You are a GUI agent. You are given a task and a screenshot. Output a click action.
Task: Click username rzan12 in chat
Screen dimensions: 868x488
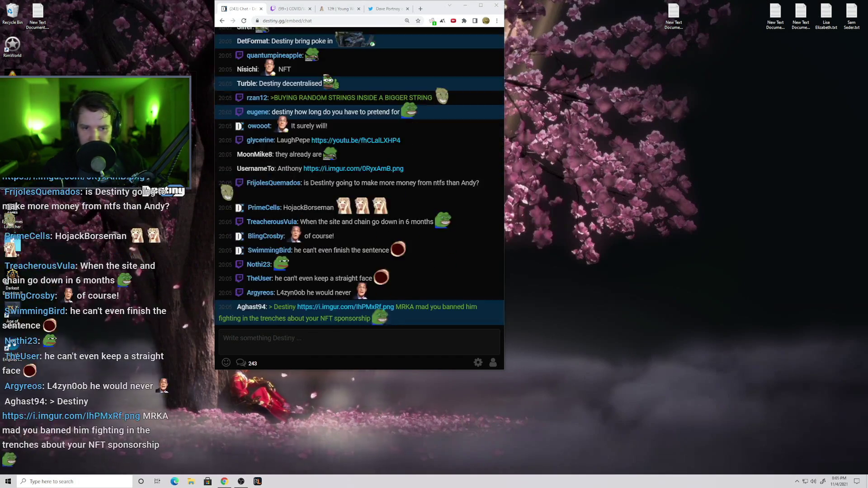257,98
